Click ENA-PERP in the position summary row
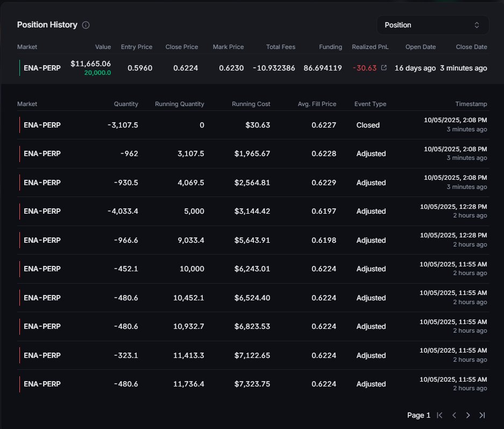The height and width of the screenshot is (429, 504). 42,68
